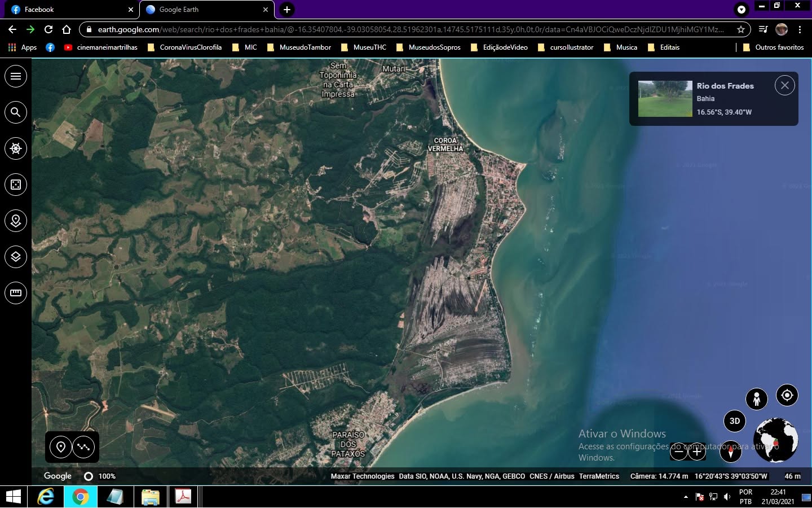This screenshot has width=812, height=508.
Task: Open Chrome media control icon
Action: coord(763,29)
